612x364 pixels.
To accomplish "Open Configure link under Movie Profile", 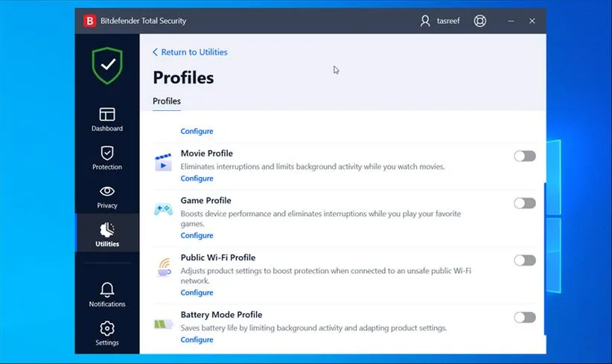I will click(197, 179).
